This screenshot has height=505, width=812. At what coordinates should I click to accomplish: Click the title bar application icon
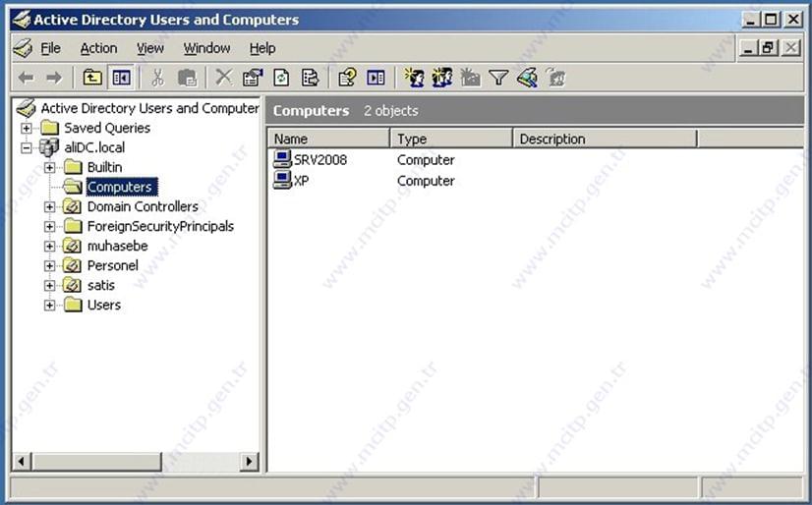(22, 20)
